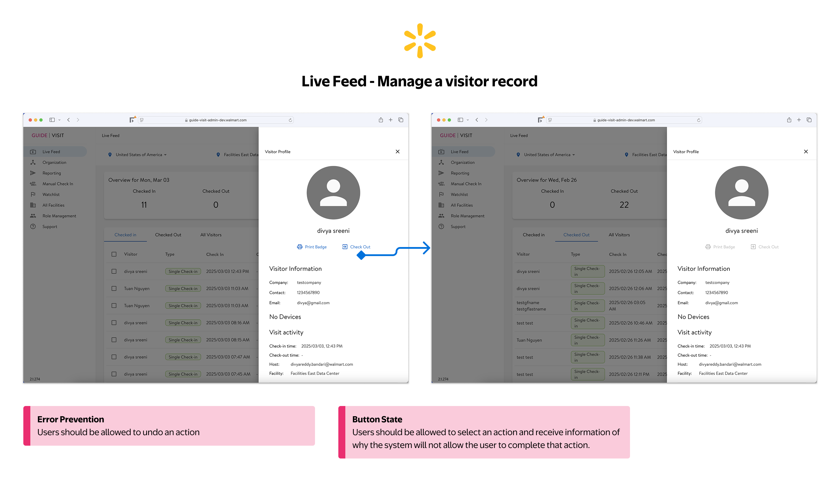Switch to Checked Out tab, left window
This screenshot has width=840, height=504.
(x=168, y=235)
